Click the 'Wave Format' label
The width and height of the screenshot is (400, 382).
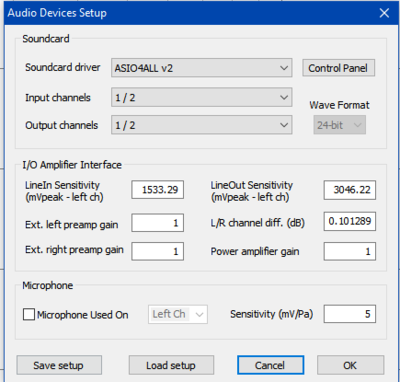coord(339,105)
